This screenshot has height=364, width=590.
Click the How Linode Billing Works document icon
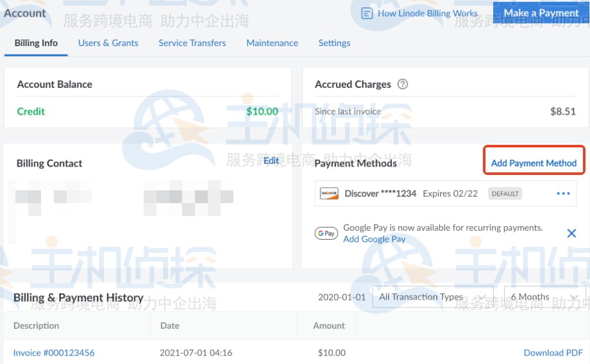click(366, 13)
